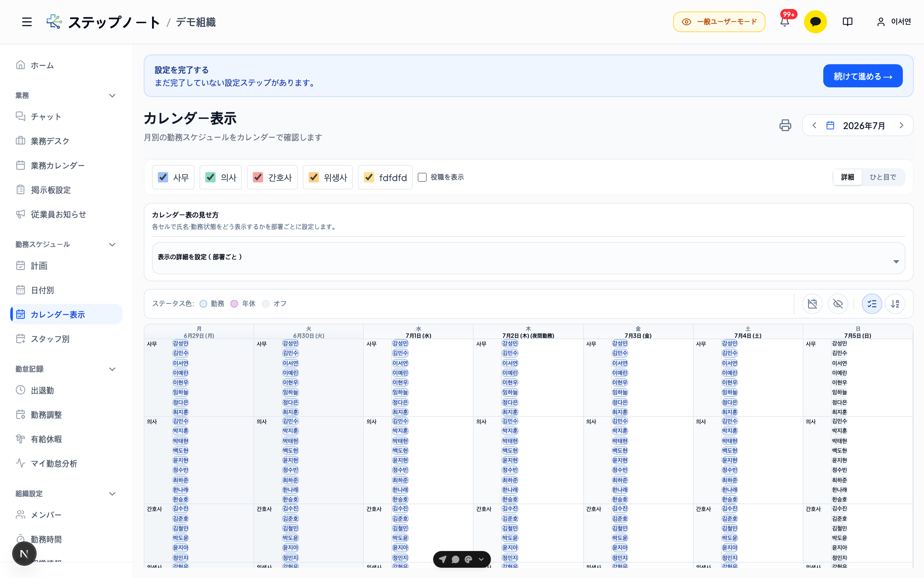The image size is (924, 578).
Task: Open the palette icon in floating bar
Action: 468,559
